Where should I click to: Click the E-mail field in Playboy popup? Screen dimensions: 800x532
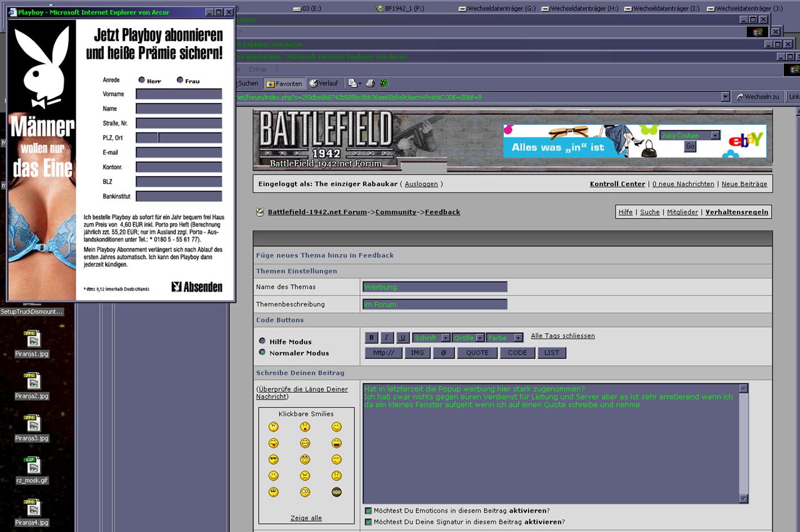point(179,152)
